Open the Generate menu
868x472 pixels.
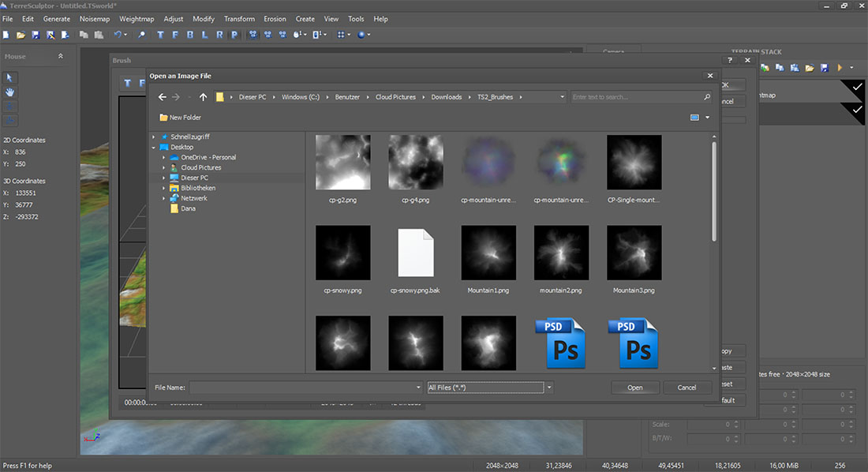[x=57, y=19]
